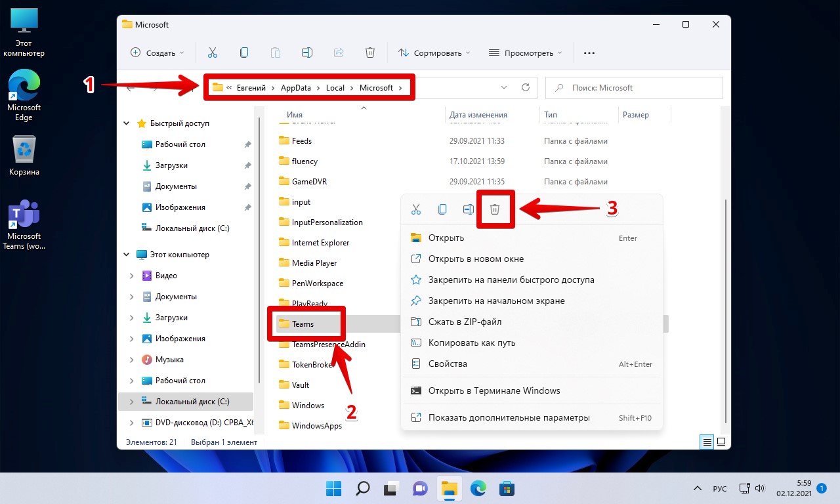840x504 pixels.
Task: Click РУС language indicator in tray
Action: point(720,489)
